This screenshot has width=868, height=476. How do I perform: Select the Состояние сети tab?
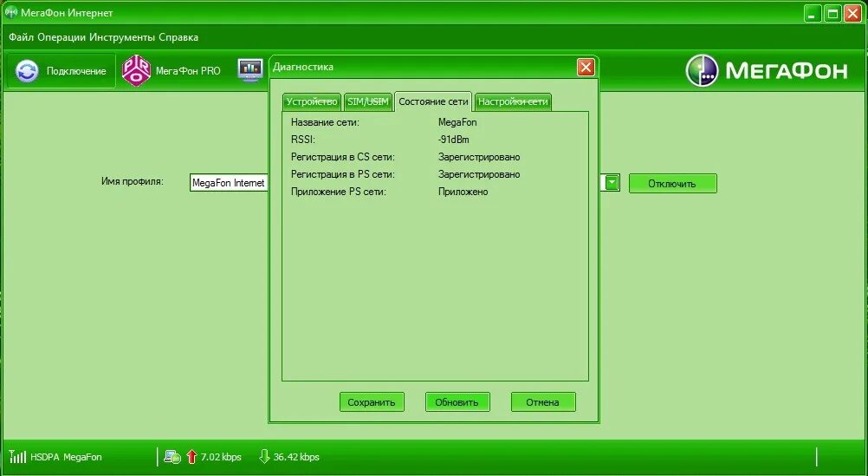pyautogui.click(x=433, y=102)
